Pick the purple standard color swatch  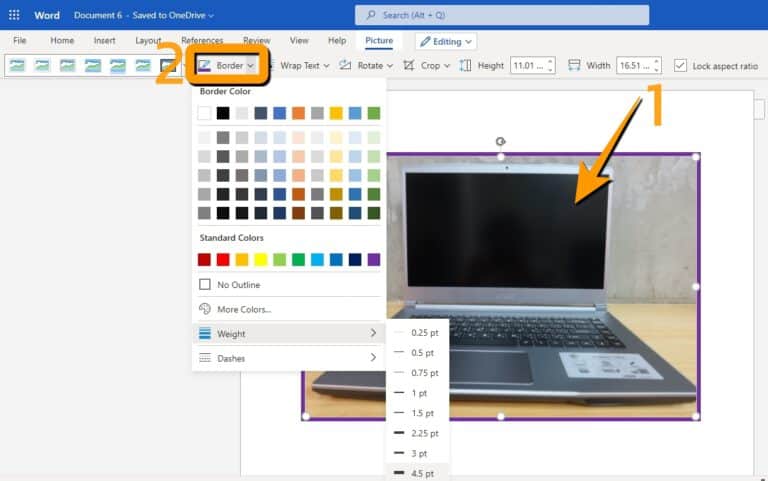[374, 259]
